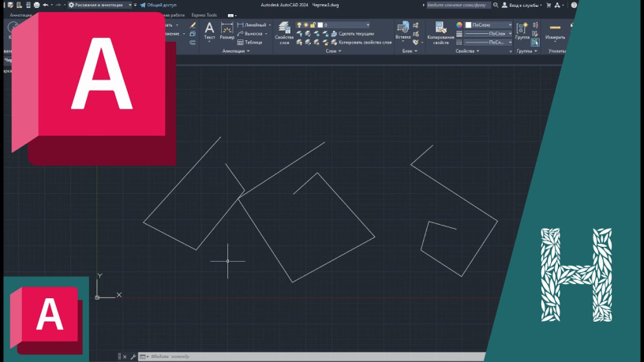The image size is (644, 362).
Task: Click into the keyword search field
Action: coord(458,5)
